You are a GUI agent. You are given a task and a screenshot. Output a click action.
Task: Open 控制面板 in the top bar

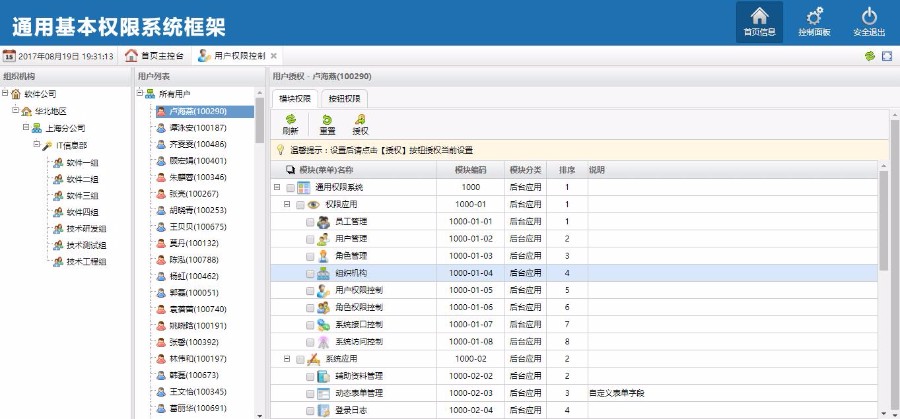814,22
